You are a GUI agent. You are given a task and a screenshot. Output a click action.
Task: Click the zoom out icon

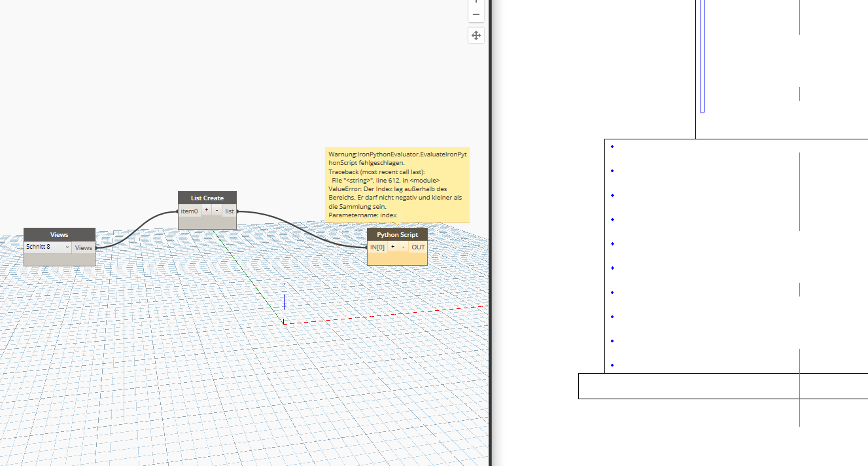[x=476, y=13]
